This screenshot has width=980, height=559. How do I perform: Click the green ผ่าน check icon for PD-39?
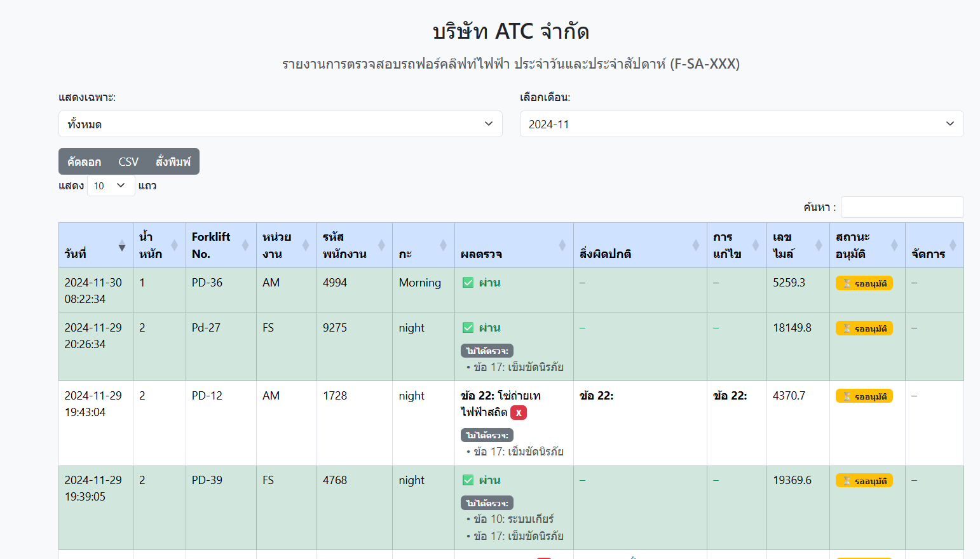point(468,480)
